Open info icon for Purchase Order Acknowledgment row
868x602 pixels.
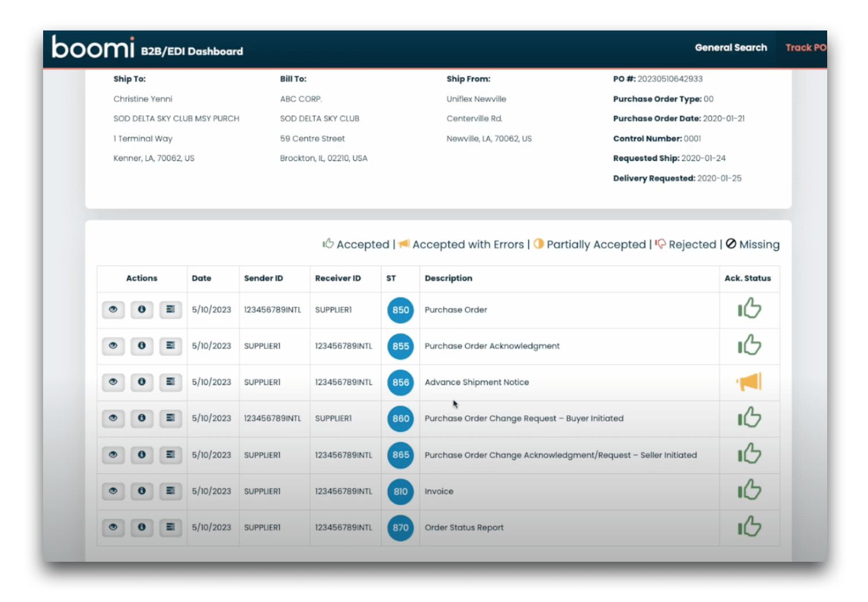coord(141,346)
